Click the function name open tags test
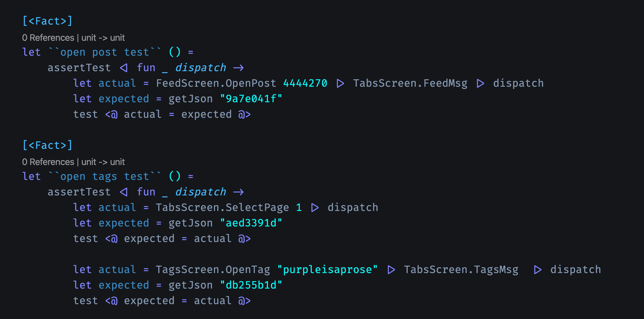The width and height of the screenshot is (644, 319). pyautogui.click(x=104, y=176)
